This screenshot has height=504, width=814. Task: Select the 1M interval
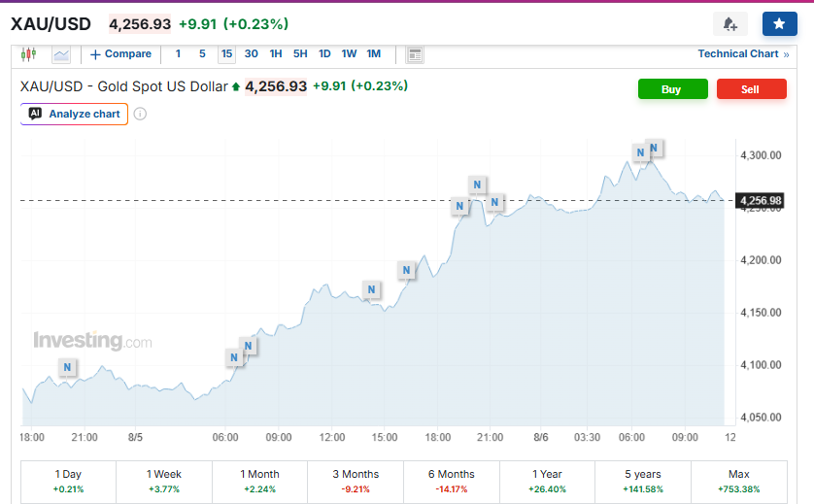pos(374,54)
